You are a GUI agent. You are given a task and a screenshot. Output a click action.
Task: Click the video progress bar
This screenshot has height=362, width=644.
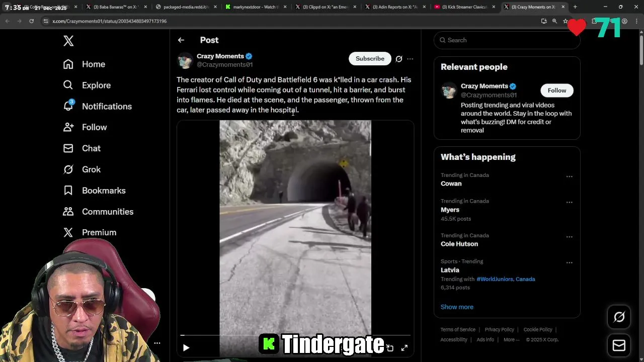295,335
